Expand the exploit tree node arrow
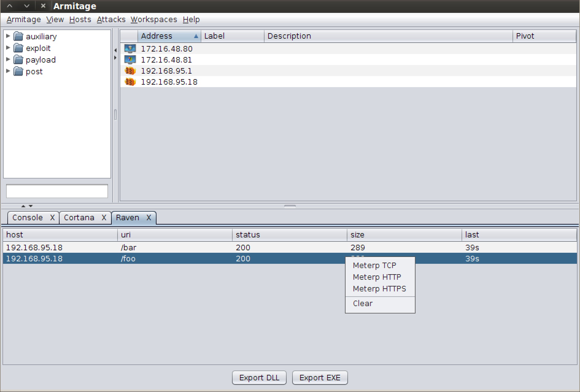This screenshot has width=580, height=392. click(8, 48)
